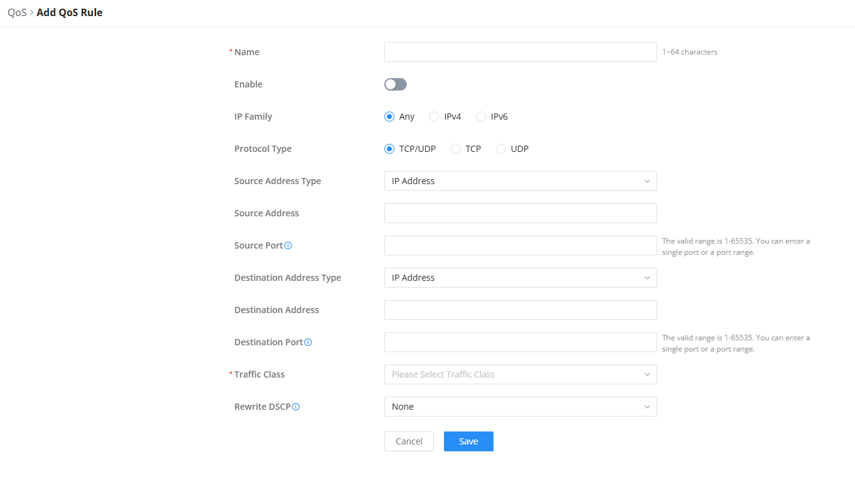Click the Rewrite DSCP info icon

pyautogui.click(x=296, y=407)
